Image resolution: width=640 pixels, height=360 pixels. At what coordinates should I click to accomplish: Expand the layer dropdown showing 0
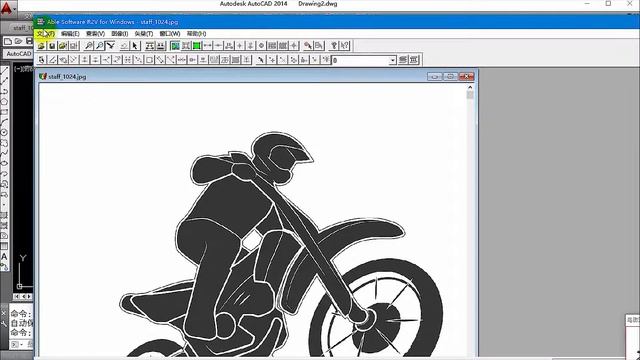[392, 60]
